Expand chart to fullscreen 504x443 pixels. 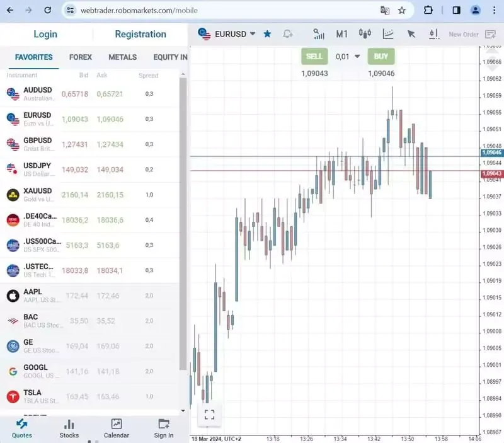click(x=210, y=415)
